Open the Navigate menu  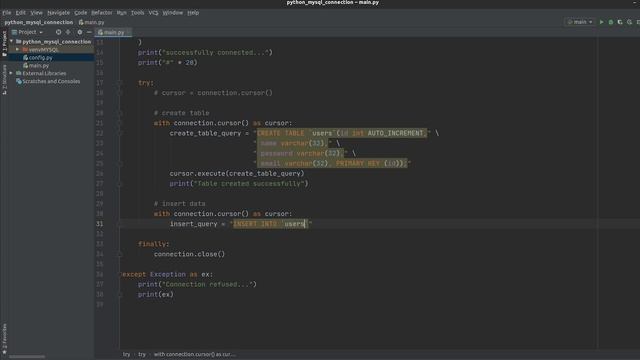pyautogui.click(x=58, y=13)
